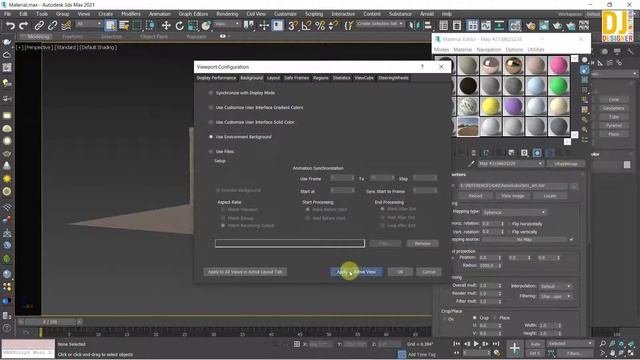Image resolution: width=640 pixels, height=360 pixels.
Task: Toggle Flip vertically checkbox in Material Editor
Action: coord(509,231)
